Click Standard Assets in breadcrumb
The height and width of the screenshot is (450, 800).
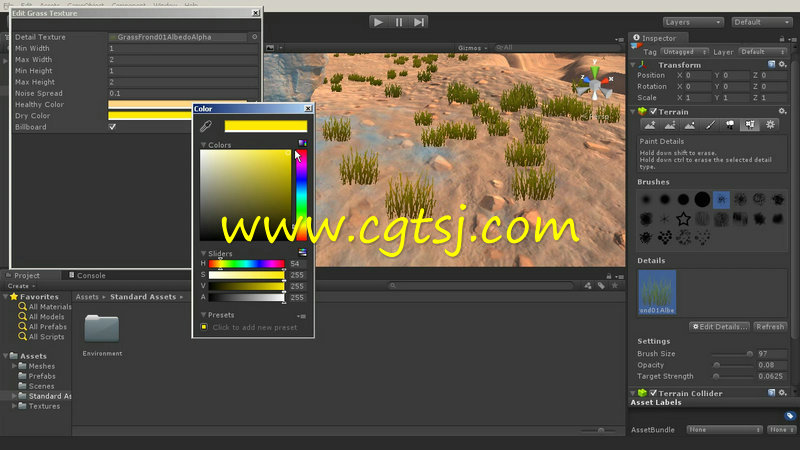(x=143, y=296)
